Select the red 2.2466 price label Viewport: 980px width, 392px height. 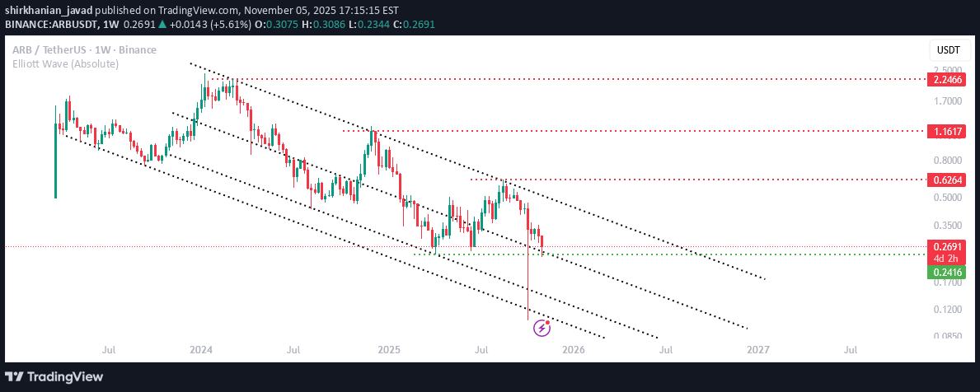coord(945,80)
